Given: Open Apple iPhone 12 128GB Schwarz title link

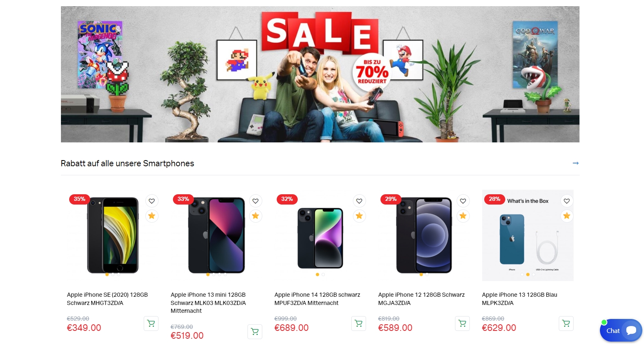Looking at the screenshot, I should pos(421,299).
